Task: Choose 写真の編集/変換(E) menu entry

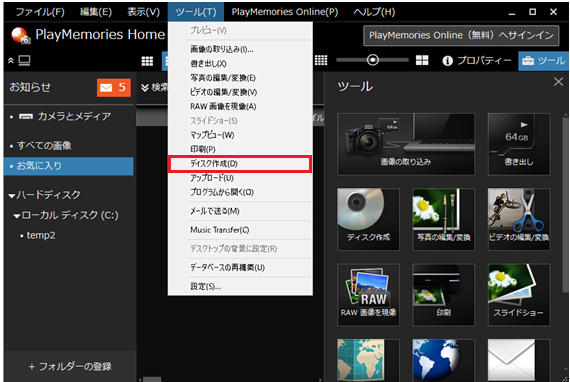Action: 240,78
